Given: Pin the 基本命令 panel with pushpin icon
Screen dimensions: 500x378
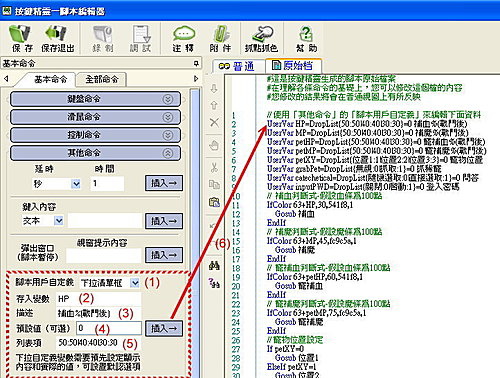Looking at the screenshot, I should (196, 63).
